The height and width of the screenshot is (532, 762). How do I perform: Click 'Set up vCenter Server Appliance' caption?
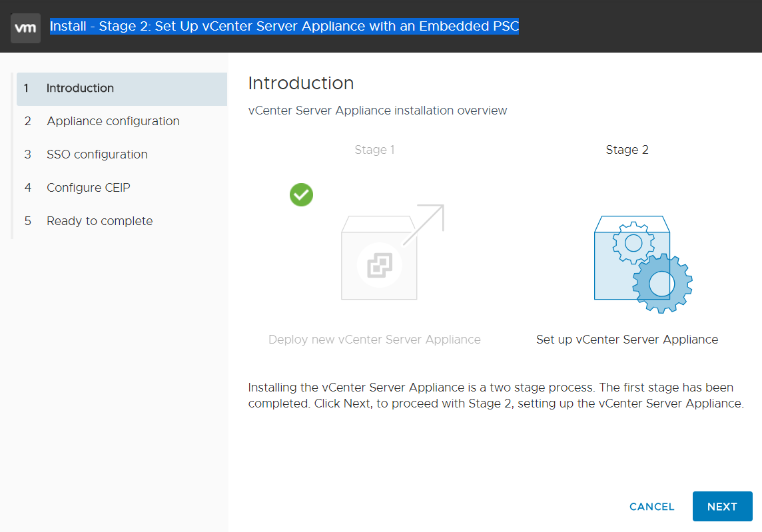[627, 340]
